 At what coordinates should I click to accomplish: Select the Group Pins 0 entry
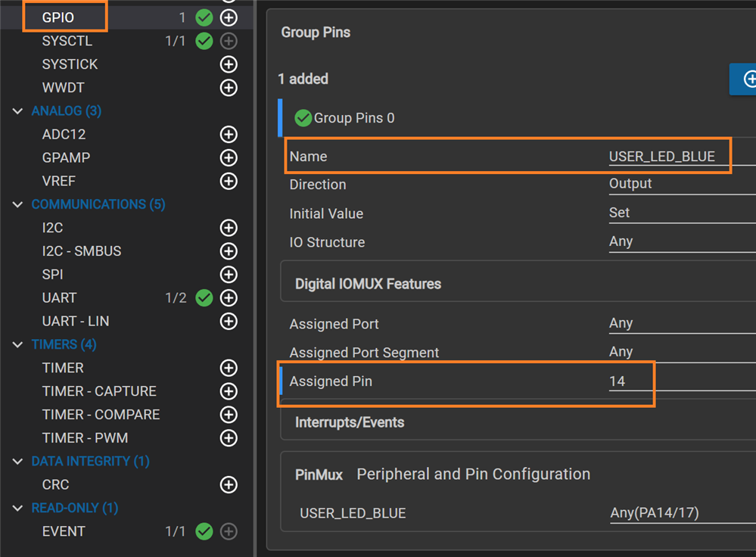pos(354,118)
